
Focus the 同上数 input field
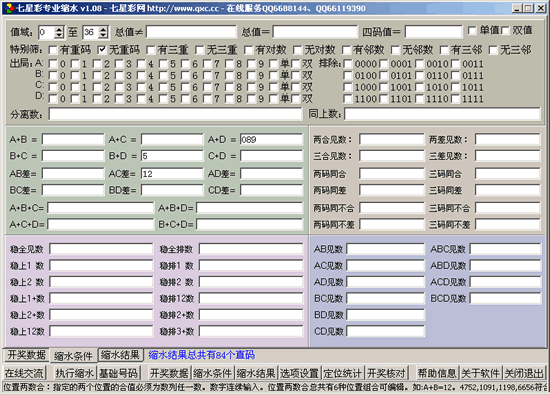pos(442,114)
